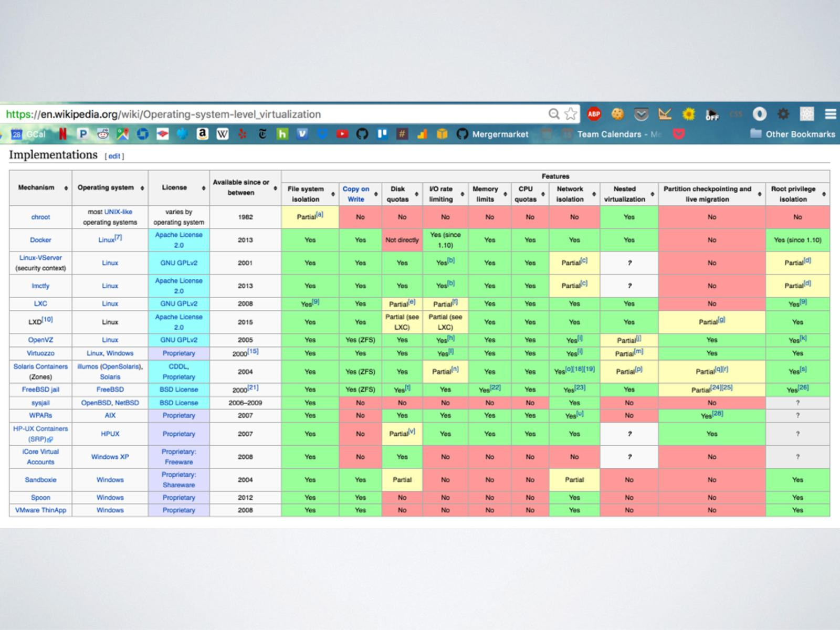Select the '2006–2009' cell in sysjail row
Screen dimensions: 840x630
tap(245, 403)
